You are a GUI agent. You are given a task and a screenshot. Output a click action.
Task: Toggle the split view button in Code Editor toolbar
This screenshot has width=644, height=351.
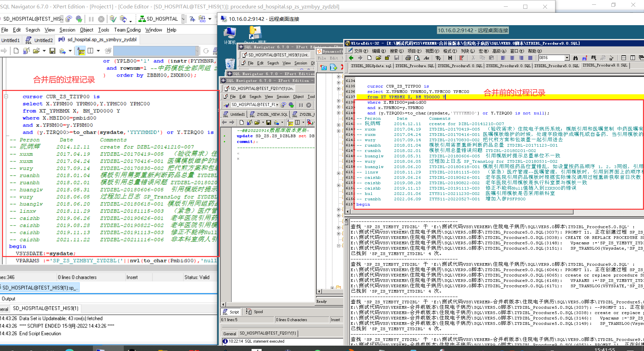tap(90, 51)
